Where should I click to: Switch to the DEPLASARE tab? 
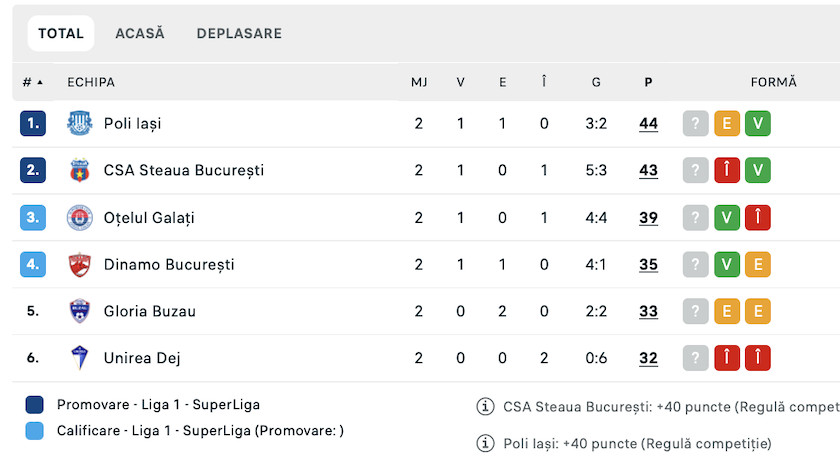pyautogui.click(x=239, y=33)
